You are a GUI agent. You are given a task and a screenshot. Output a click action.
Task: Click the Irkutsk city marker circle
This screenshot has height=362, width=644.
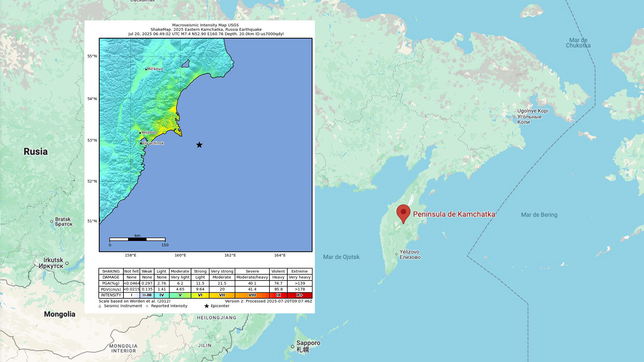(67, 263)
